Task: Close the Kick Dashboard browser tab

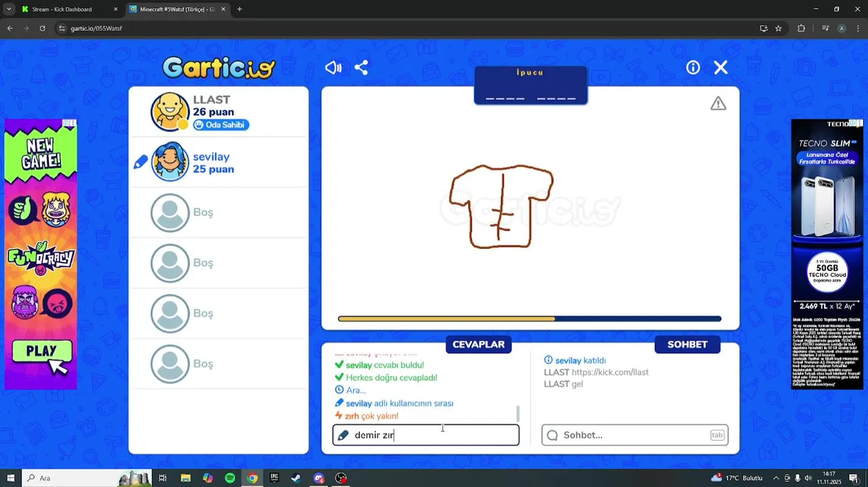Action: tap(116, 9)
